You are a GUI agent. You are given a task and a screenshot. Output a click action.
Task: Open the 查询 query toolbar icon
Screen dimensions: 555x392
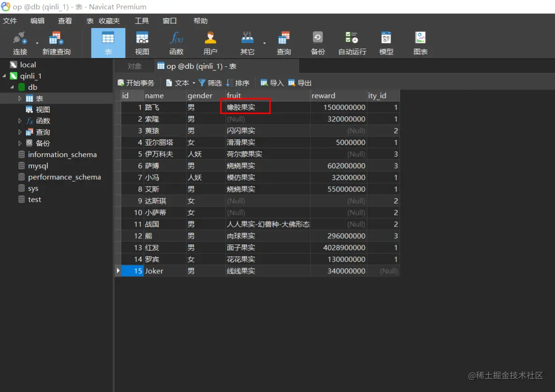pos(283,43)
